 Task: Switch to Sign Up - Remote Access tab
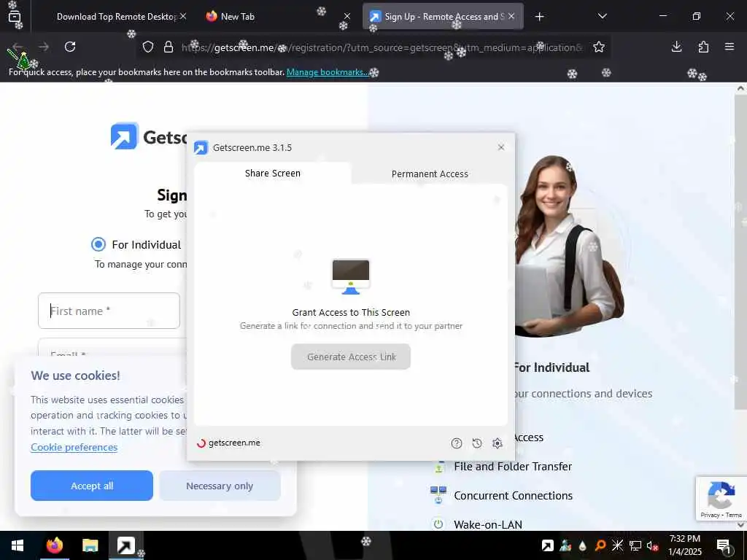tap(443, 17)
